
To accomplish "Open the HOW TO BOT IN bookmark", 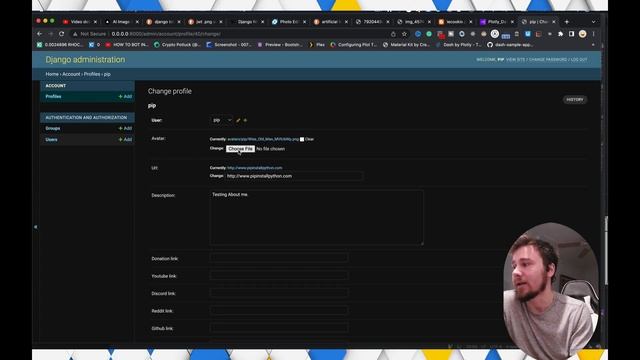I will pyautogui.click(x=127, y=45).
